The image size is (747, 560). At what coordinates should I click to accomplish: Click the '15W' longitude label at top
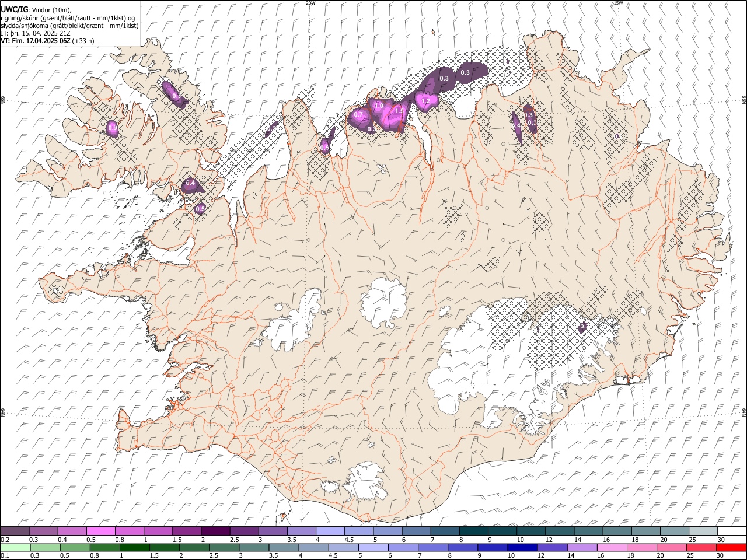click(618, 3)
